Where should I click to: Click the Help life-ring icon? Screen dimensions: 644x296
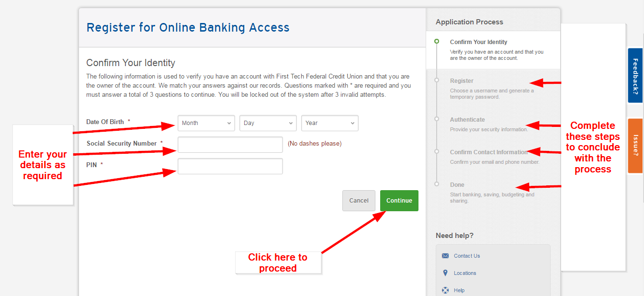click(445, 290)
